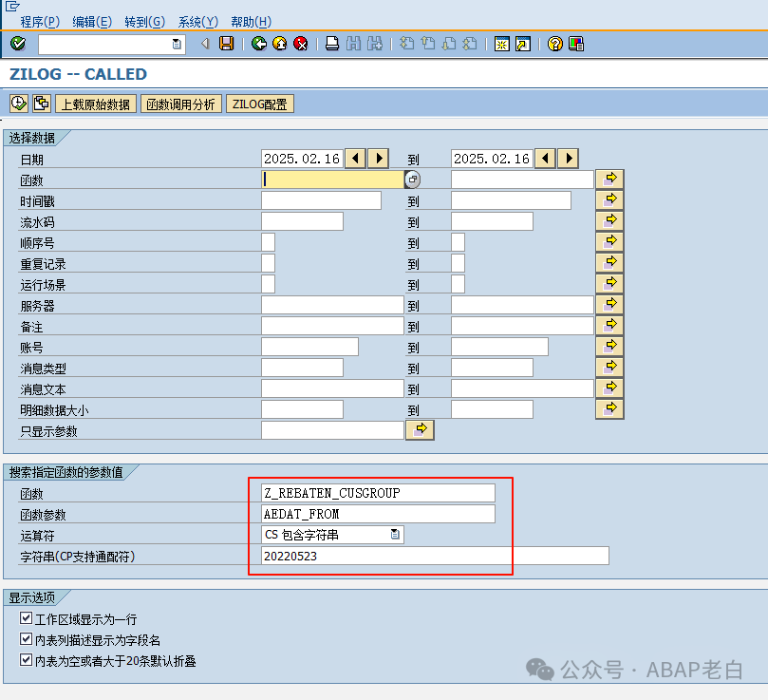Click the Next Page icon
The height and width of the screenshot is (700, 768).
[x=449, y=44]
